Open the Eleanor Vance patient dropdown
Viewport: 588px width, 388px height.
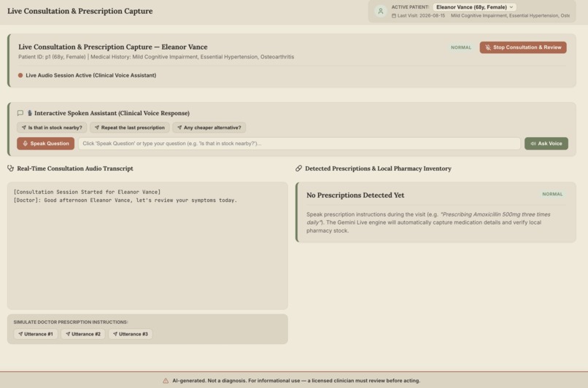(474, 7)
